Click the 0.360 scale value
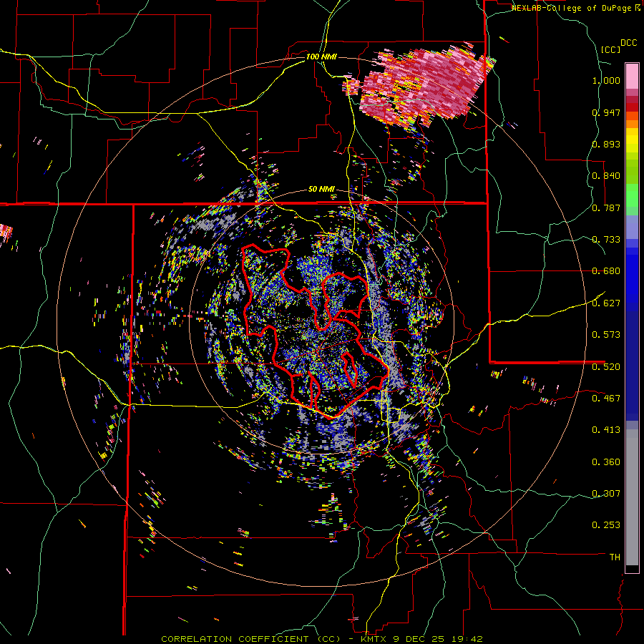The width and height of the screenshot is (644, 644). pos(606,462)
